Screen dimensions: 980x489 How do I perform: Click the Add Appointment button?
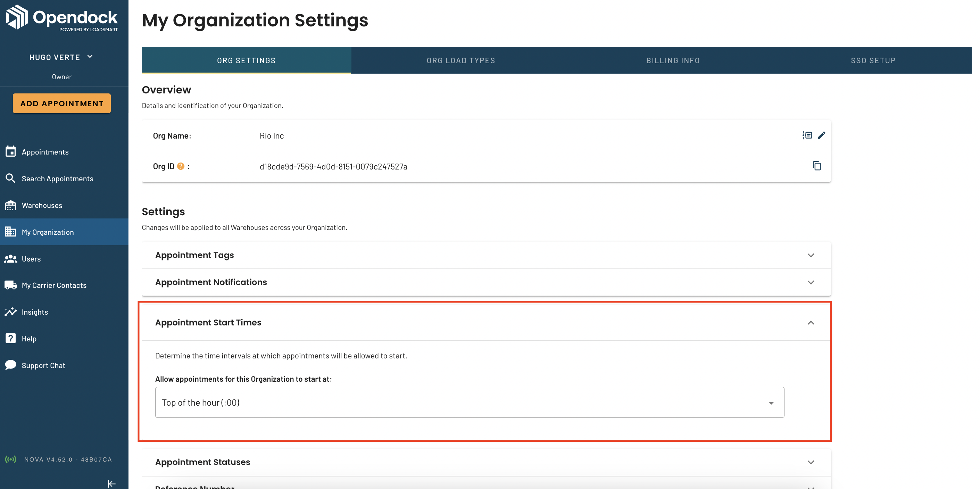[61, 103]
